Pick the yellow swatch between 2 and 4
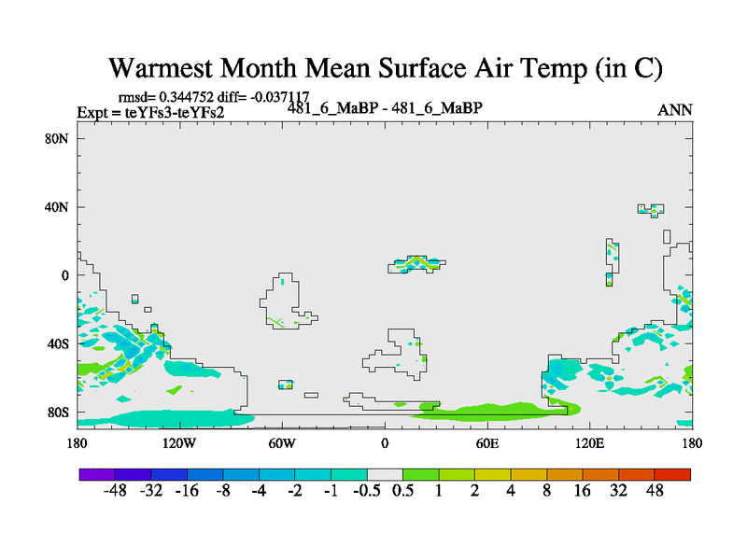The height and width of the screenshot is (560, 747). coord(492,474)
